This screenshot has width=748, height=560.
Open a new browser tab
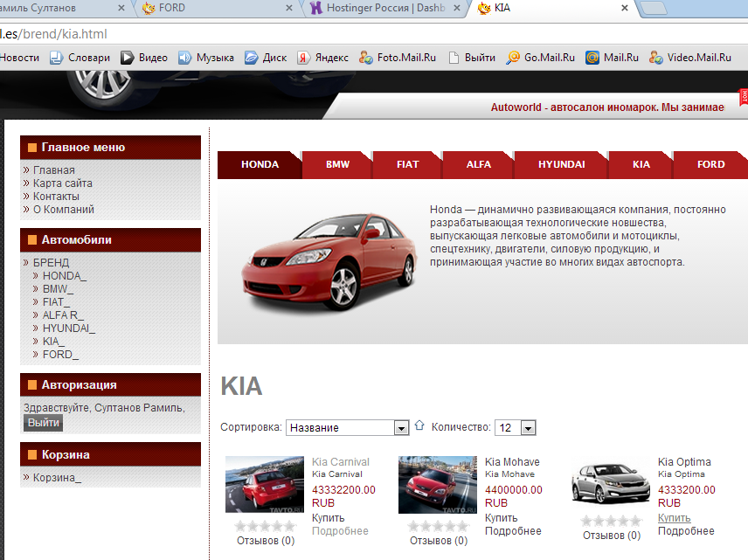[x=653, y=8]
